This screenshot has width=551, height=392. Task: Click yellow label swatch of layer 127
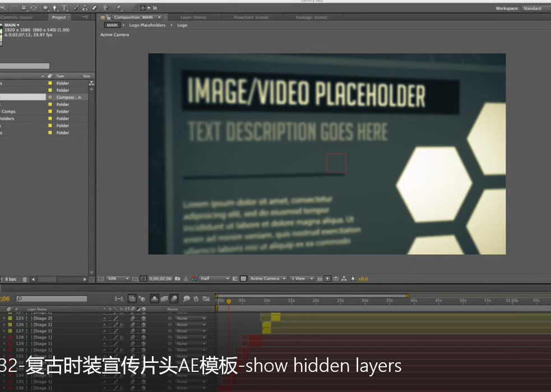[10, 331]
